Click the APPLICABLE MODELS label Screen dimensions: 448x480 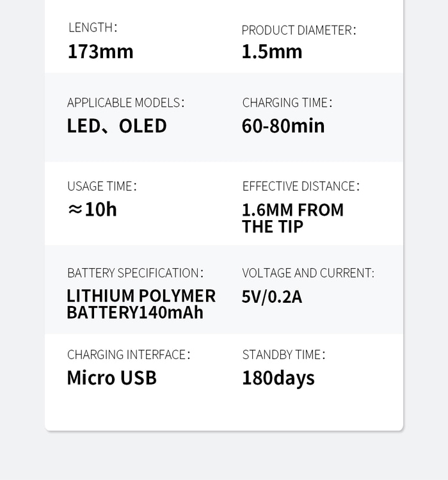[125, 102]
